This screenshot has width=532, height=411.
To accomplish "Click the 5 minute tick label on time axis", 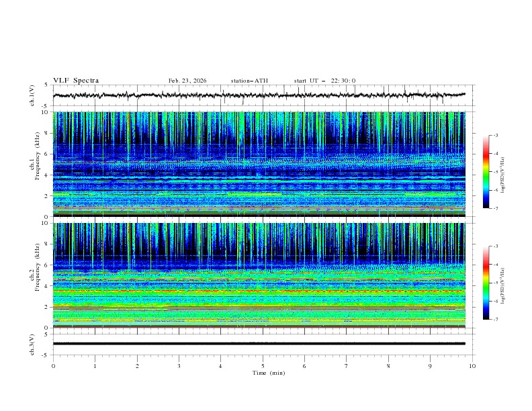I will coord(263,366).
